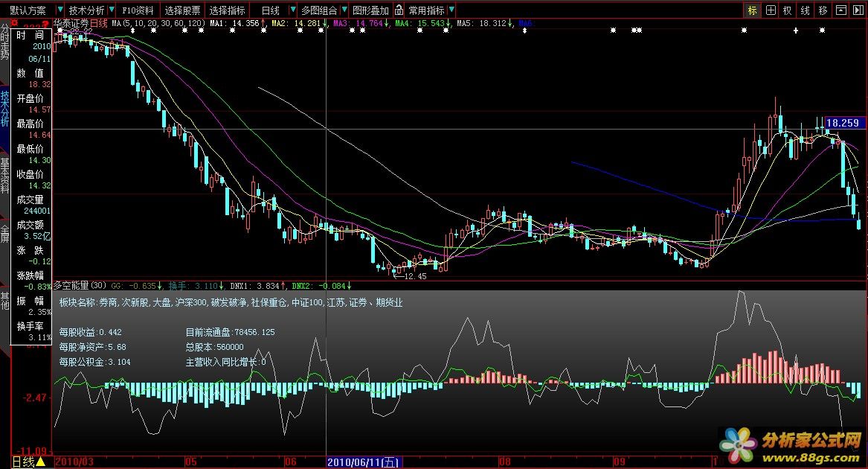Click the collapse panel window icon

coord(841,10)
